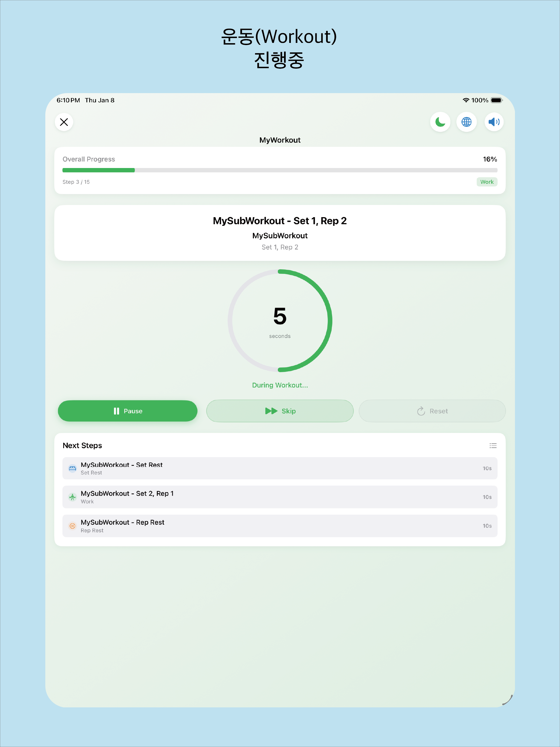
Task: Select the Set Rest next step row
Action: pos(280,469)
